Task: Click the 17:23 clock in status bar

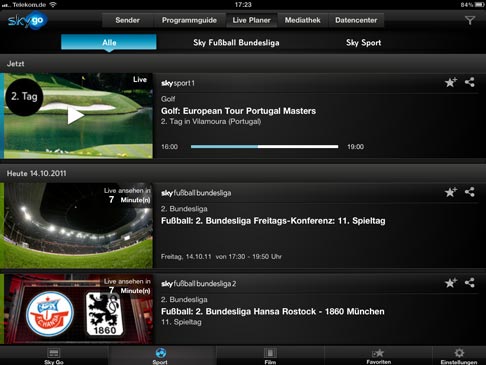Action: tap(243, 4)
